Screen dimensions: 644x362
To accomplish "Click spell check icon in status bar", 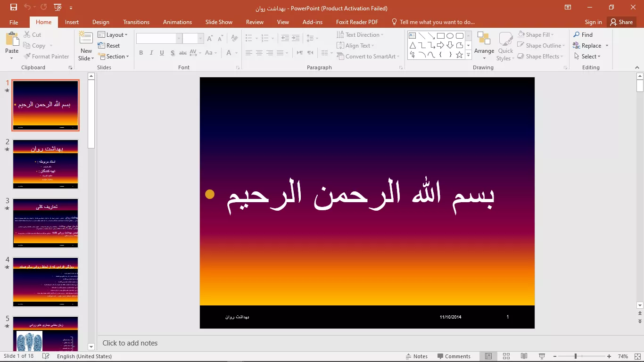I will (x=46, y=356).
